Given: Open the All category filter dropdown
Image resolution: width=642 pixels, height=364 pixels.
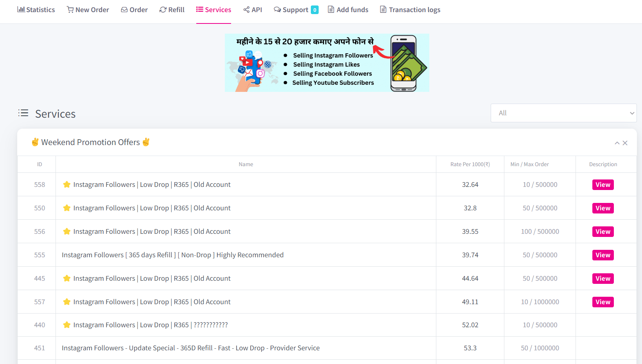Looking at the screenshot, I should pos(563,113).
